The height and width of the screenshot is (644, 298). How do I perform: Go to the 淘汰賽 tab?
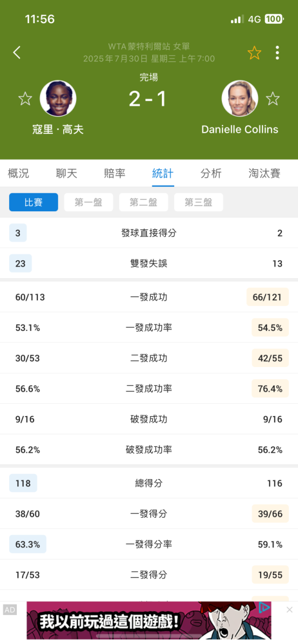264,173
